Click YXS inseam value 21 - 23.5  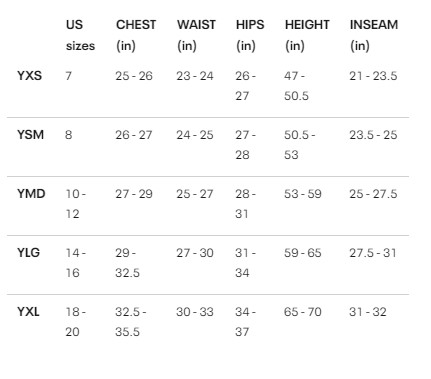coord(373,76)
